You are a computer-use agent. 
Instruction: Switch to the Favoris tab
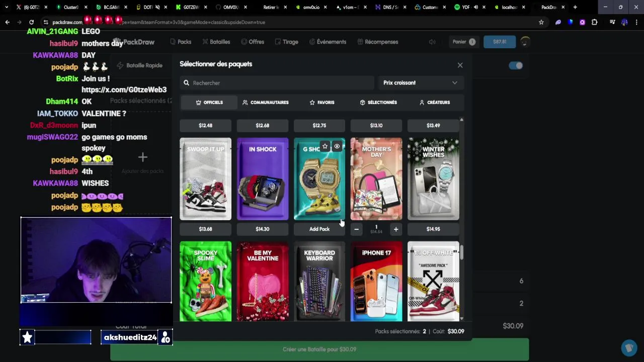click(x=321, y=103)
